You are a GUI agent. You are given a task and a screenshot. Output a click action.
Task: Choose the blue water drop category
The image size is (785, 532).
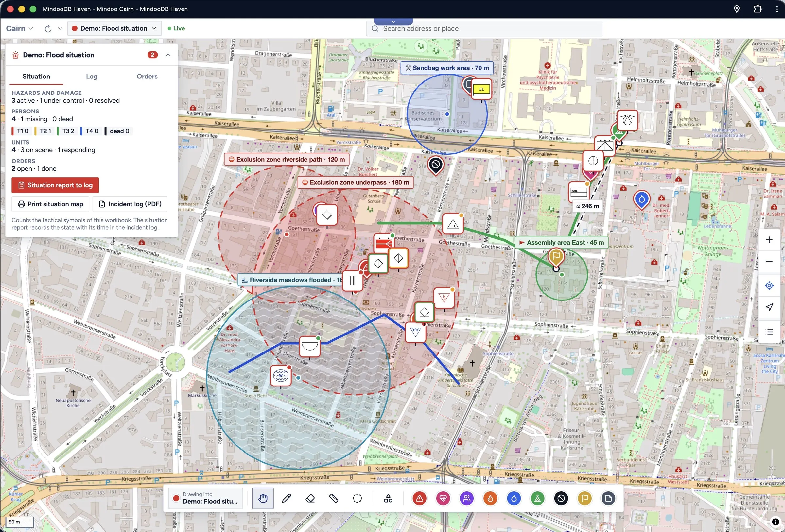click(514, 498)
